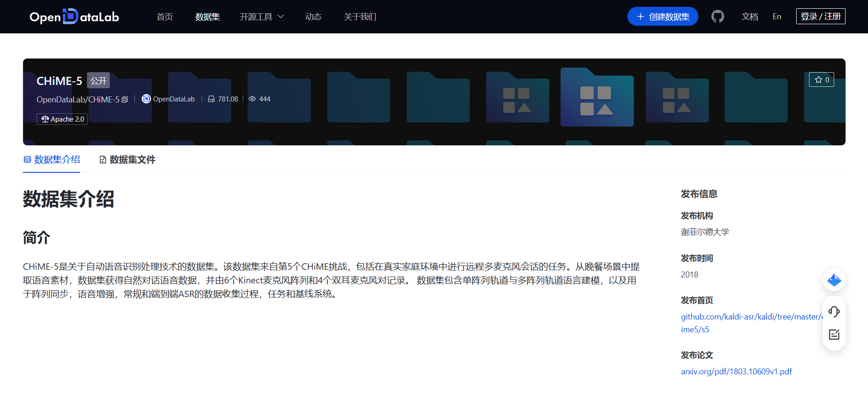Click the blue floating assistant icon
This screenshot has height=394, width=868.
click(834, 280)
